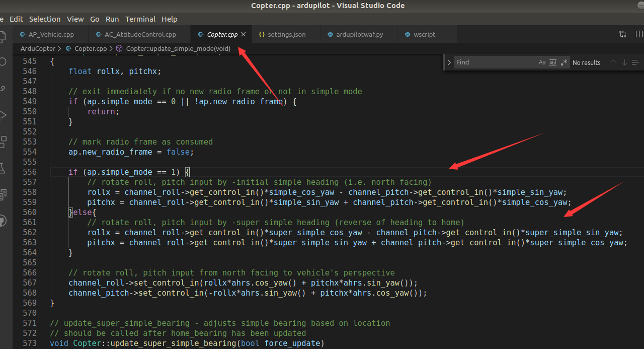Viewport: 644px width, 349px height.
Task: Toggle Use Regular Expression in Find
Action: (563, 62)
